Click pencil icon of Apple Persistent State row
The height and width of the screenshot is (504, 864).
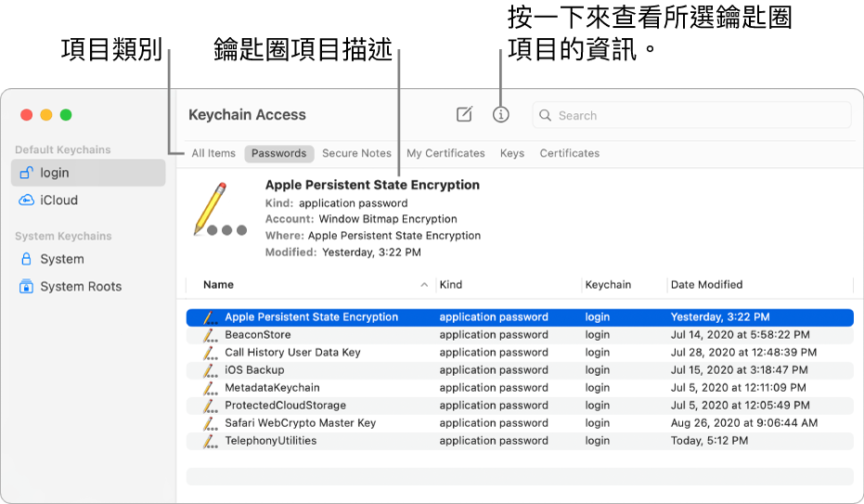pos(211,317)
